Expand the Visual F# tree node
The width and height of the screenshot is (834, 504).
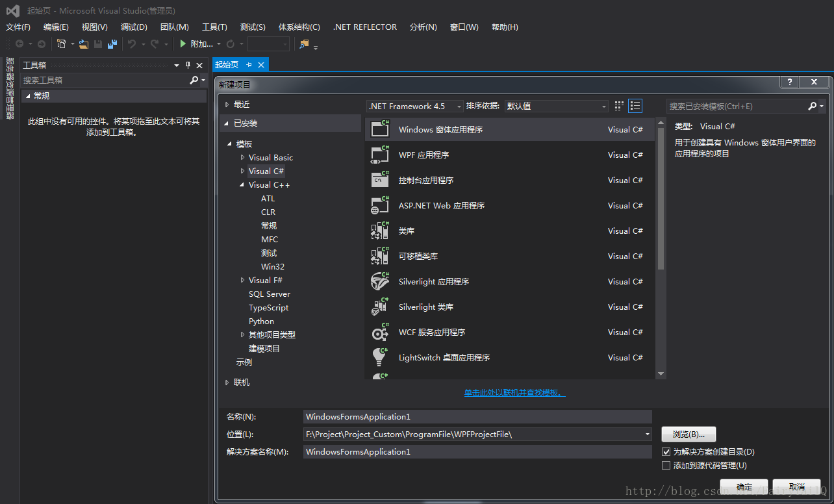[242, 280]
